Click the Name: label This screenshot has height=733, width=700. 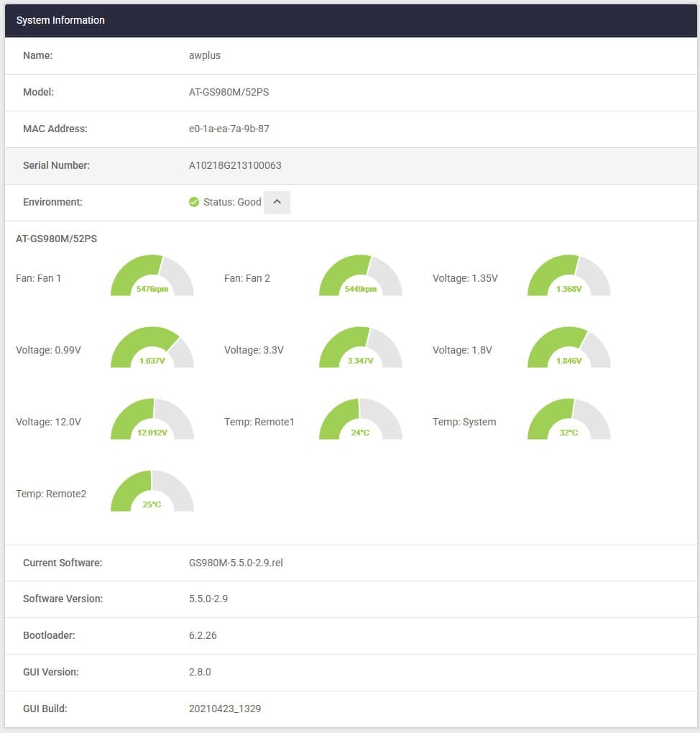(38, 55)
